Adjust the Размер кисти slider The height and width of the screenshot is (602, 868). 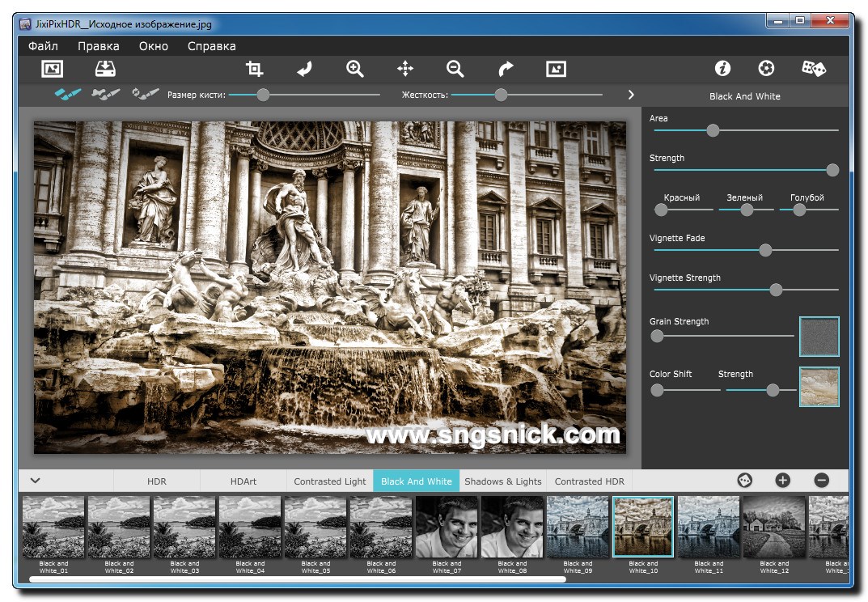[263, 95]
